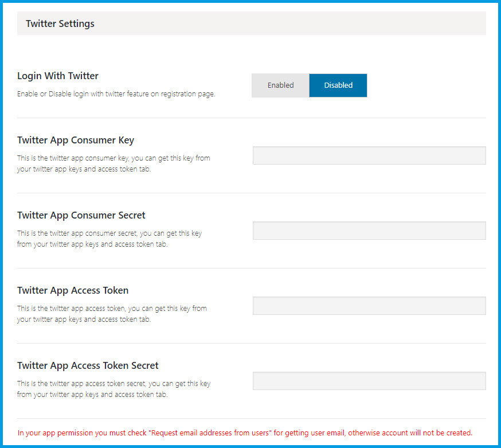
Task: Select the Disabled option for Twitter login
Action: coord(338,85)
